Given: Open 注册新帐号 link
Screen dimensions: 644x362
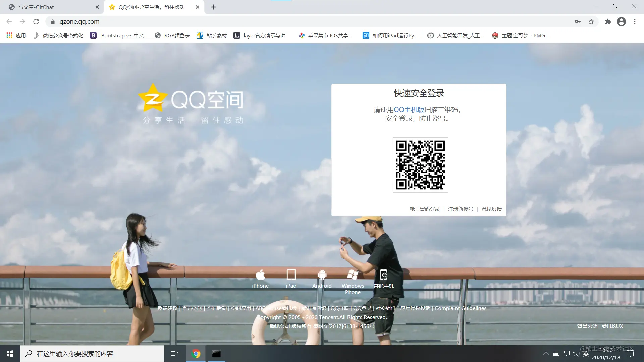Looking at the screenshot, I should (461, 209).
